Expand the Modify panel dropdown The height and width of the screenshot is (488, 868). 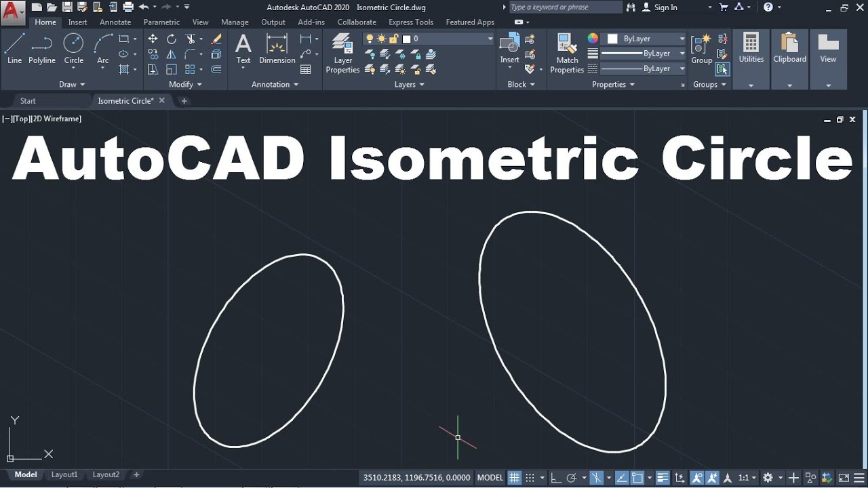coord(186,85)
